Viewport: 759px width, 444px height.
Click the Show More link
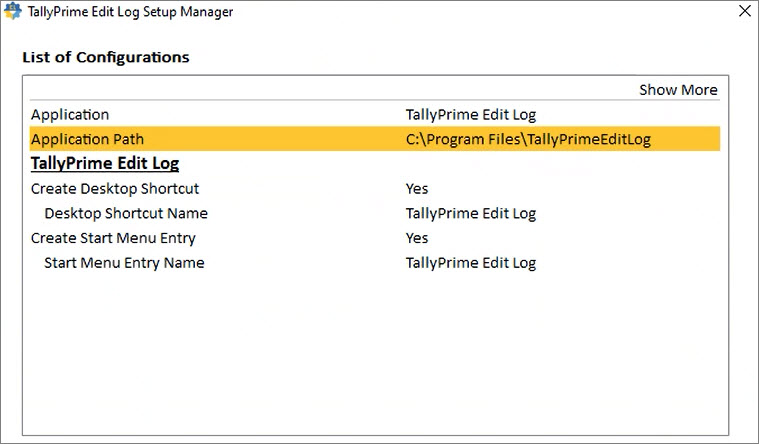[x=678, y=90]
